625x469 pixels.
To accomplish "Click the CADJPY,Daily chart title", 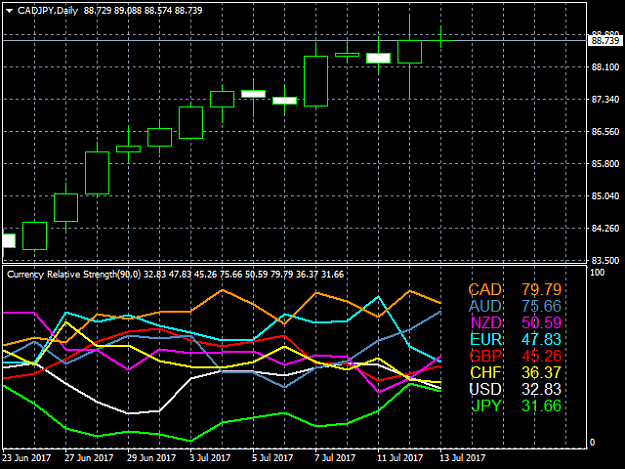I will (48, 11).
